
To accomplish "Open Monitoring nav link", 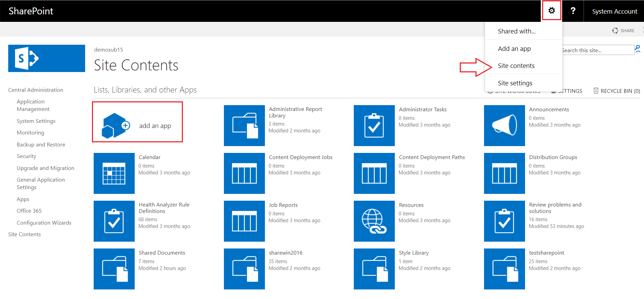I will tap(30, 132).
